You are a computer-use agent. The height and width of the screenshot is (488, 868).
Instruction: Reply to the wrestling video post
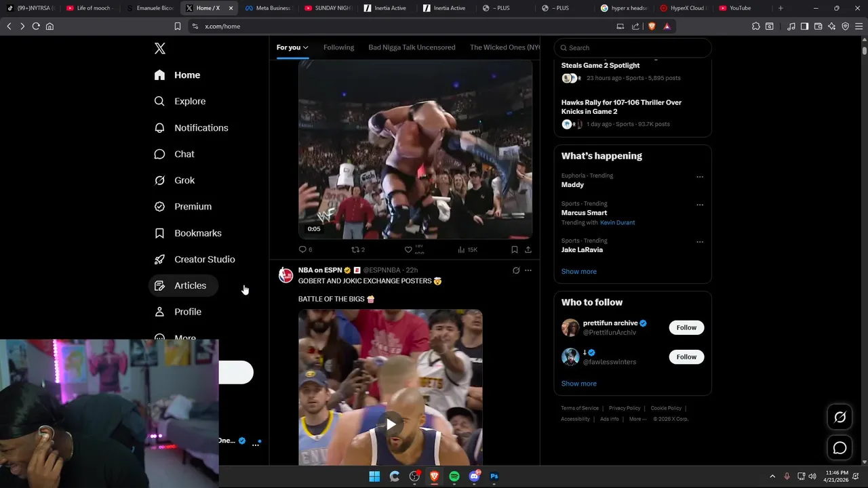tap(302, 249)
